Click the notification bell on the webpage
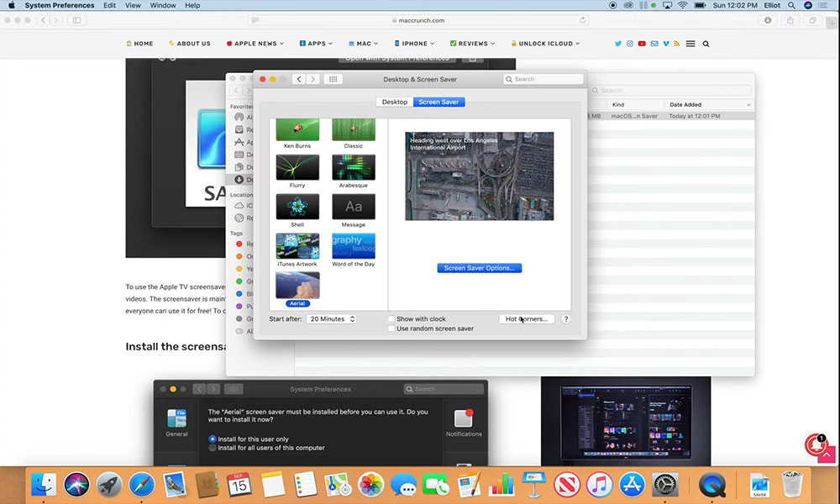 point(816,444)
